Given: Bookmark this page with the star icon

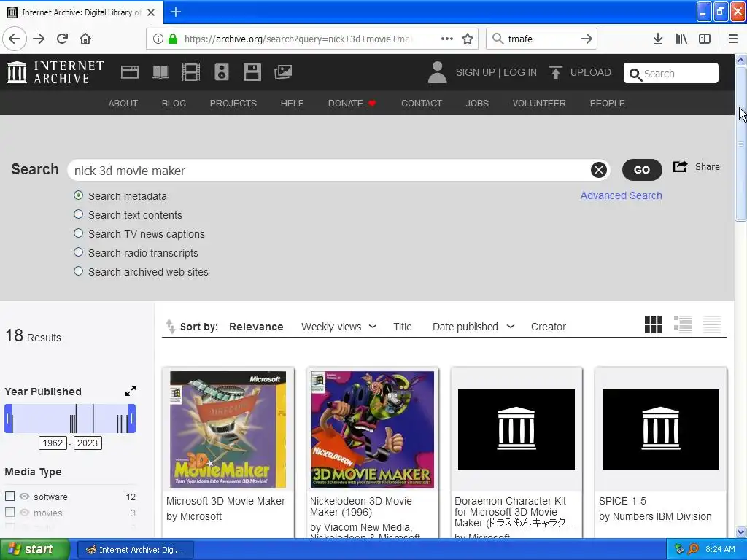Looking at the screenshot, I should pos(468,39).
